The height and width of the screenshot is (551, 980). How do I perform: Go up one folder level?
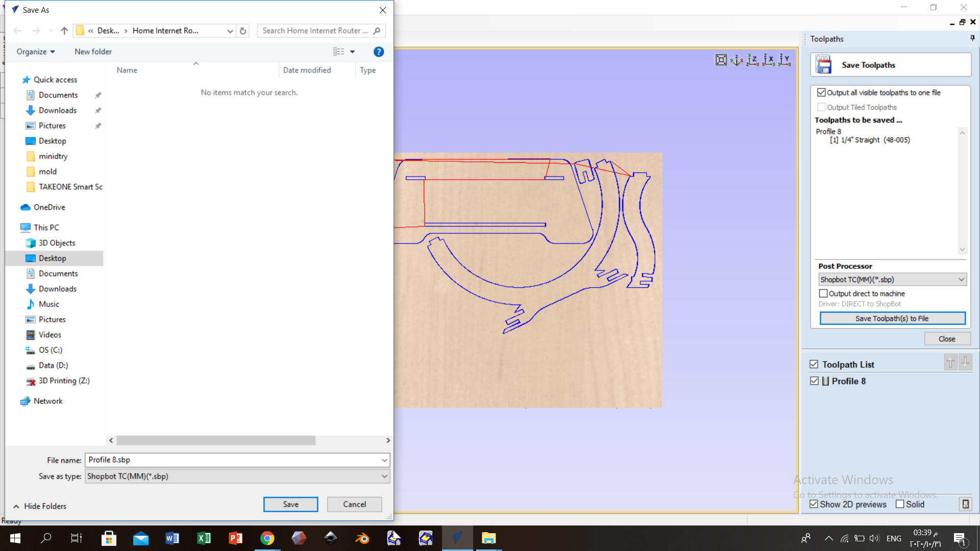click(x=64, y=31)
